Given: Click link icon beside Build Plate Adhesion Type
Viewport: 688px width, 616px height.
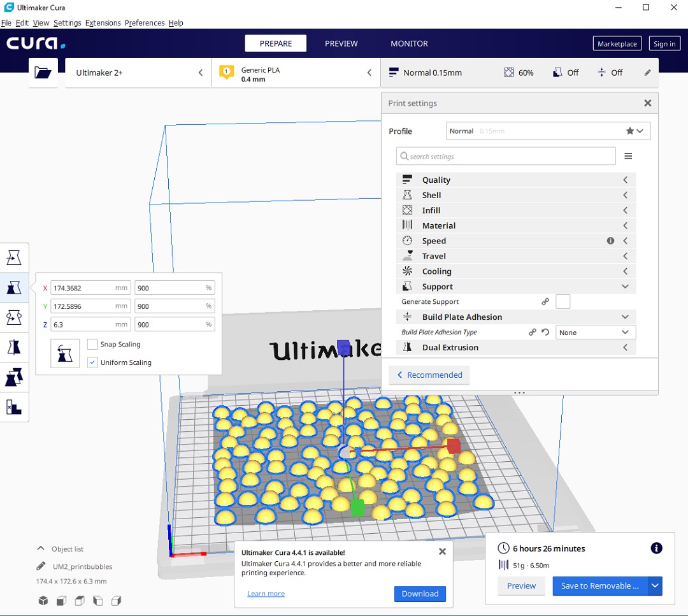Looking at the screenshot, I should [532, 332].
